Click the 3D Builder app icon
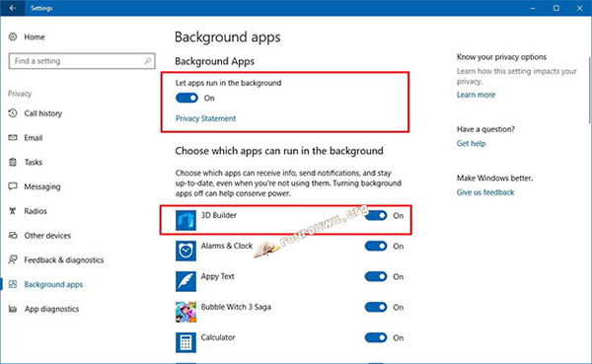This screenshot has width=592, height=364. [x=185, y=220]
